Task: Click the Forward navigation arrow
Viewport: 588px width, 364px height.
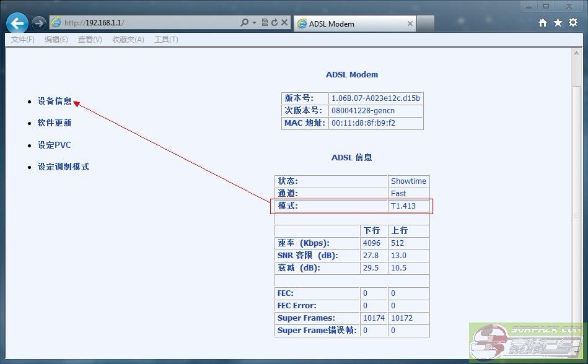Action: pyautogui.click(x=38, y=23)
